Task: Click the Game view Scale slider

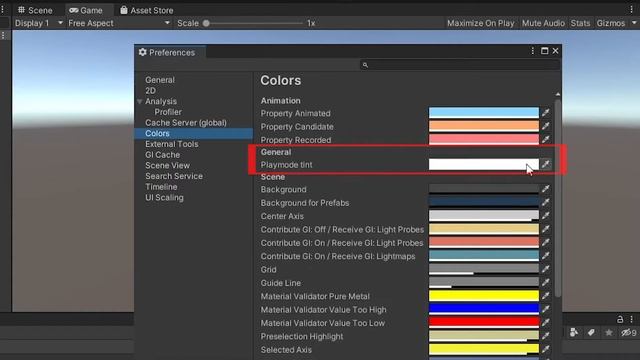Action: pos(253,23)
